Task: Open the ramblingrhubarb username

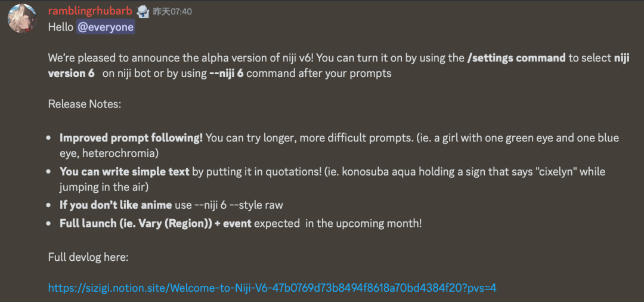Action: (x=90, y=11)
